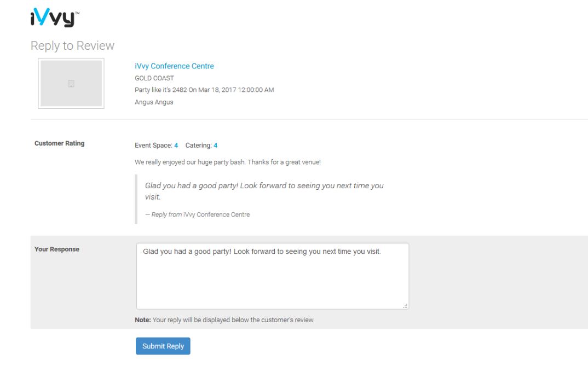Click inside the Your Response text area
The height and width of the screenshot is (372, 588).
point(273,276)
